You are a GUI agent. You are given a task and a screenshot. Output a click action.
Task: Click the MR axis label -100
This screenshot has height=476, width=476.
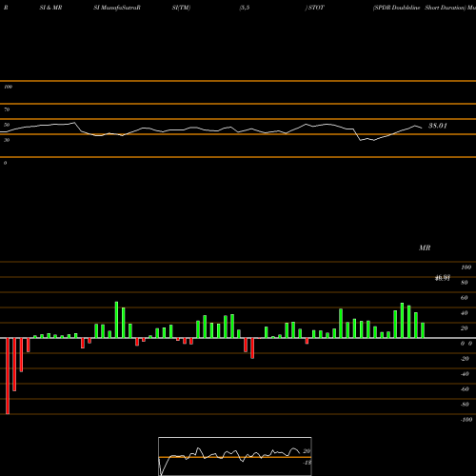click(x=466, y=420)
